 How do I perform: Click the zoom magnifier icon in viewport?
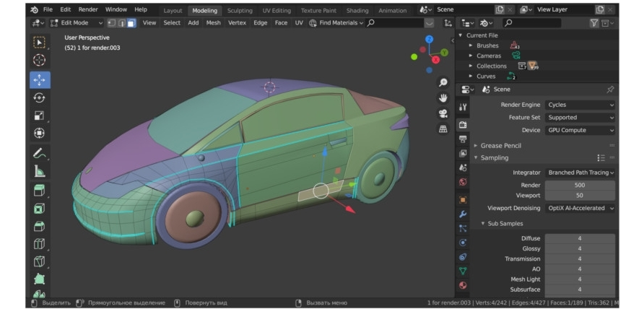tap(443, 82)
